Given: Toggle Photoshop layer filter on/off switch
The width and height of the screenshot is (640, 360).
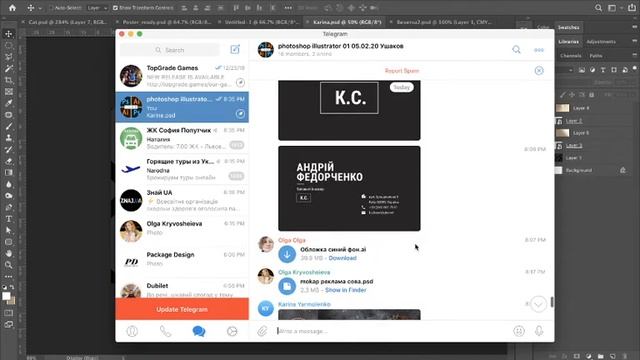Looking at the screenshot, I should [x=635, y=68].
